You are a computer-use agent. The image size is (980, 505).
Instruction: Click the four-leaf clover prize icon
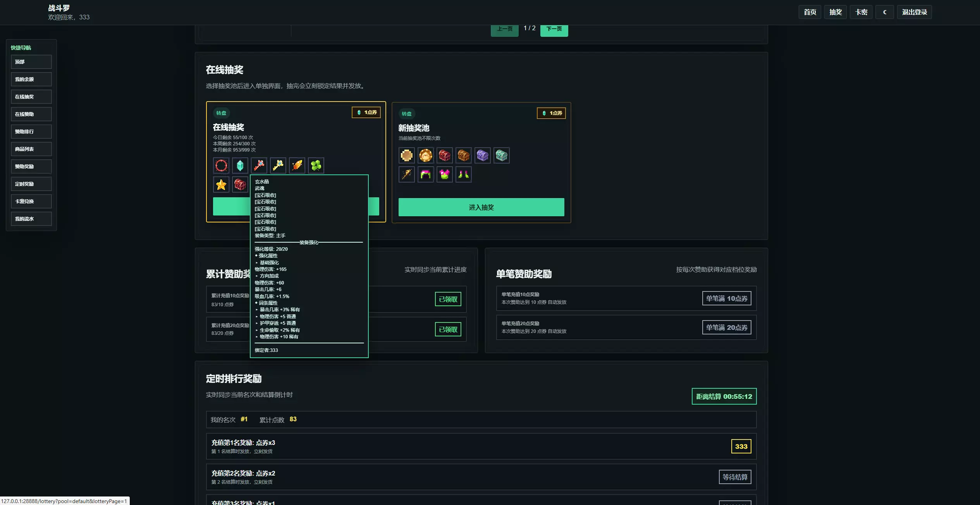316,165
